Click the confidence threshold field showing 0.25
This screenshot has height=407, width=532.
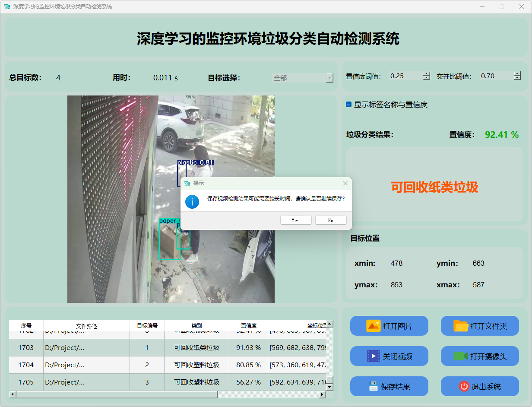[x=405, y=76]
